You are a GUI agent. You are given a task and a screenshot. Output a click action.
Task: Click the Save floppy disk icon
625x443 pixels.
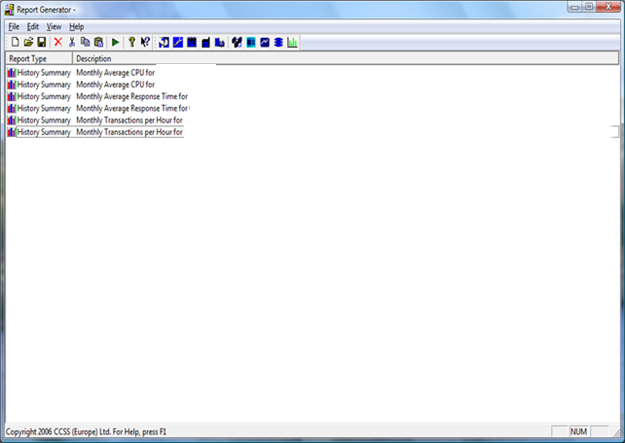42,42
